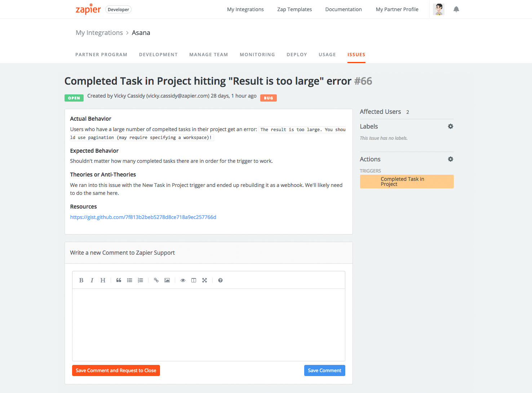The image size is (532, 393).
Task: Click the Developer badge beside logo
Action: point(118,9)
